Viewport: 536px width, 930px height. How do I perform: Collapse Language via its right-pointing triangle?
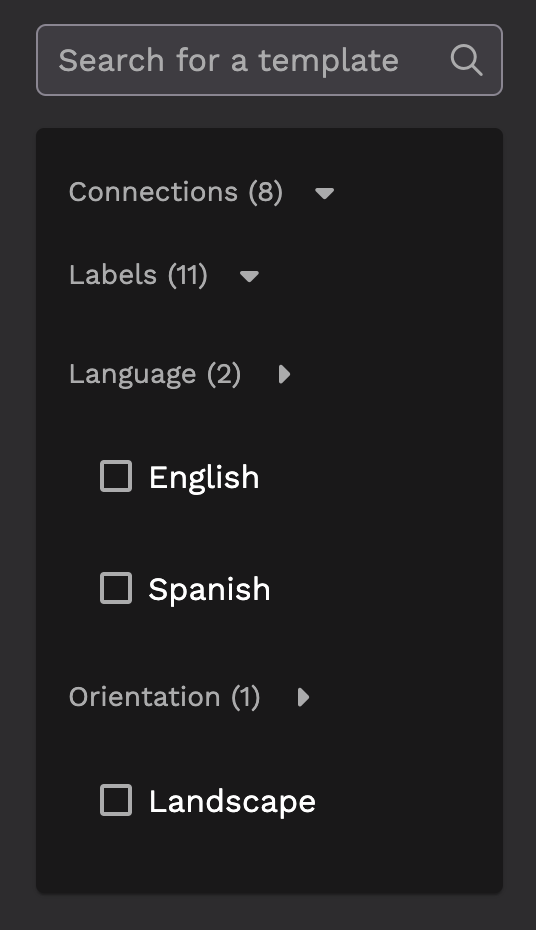tap(285, 374)
